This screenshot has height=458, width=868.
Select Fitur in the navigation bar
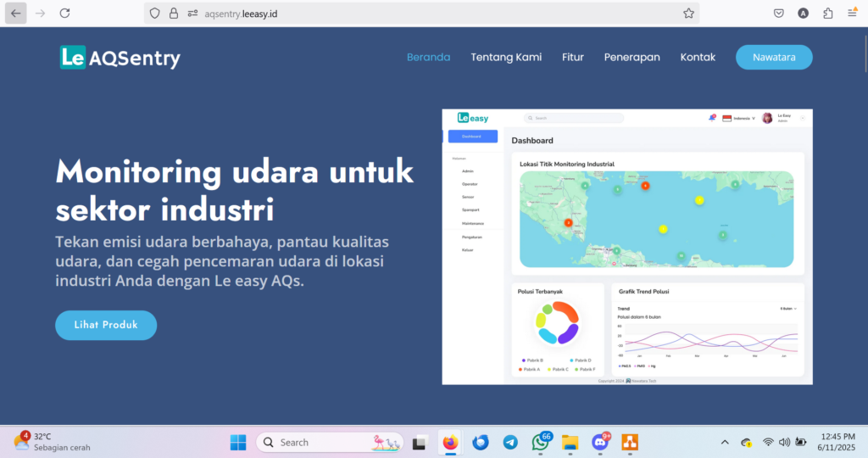[x=573, y=58]
